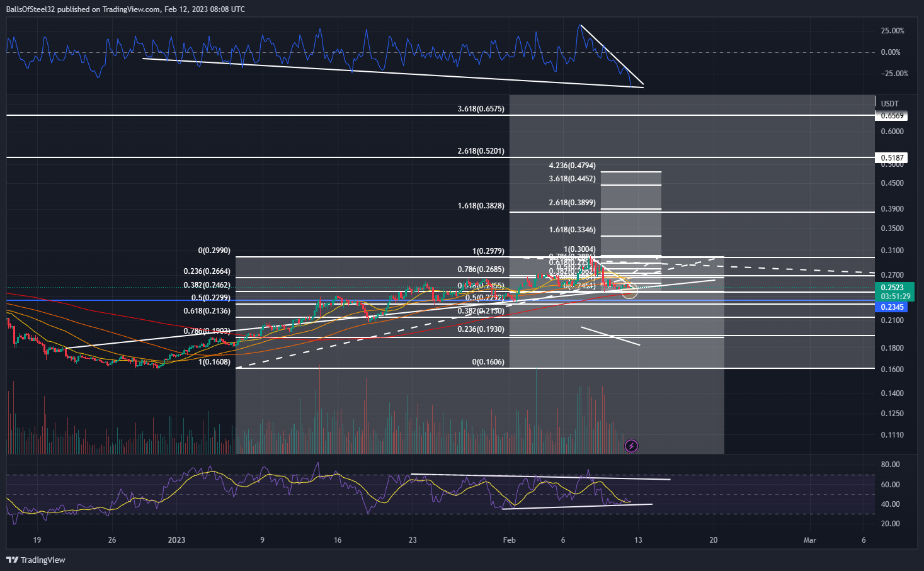
Task: Click the 0(0.1606) Fibonacci level label
Action: click(x=488, y=362)
